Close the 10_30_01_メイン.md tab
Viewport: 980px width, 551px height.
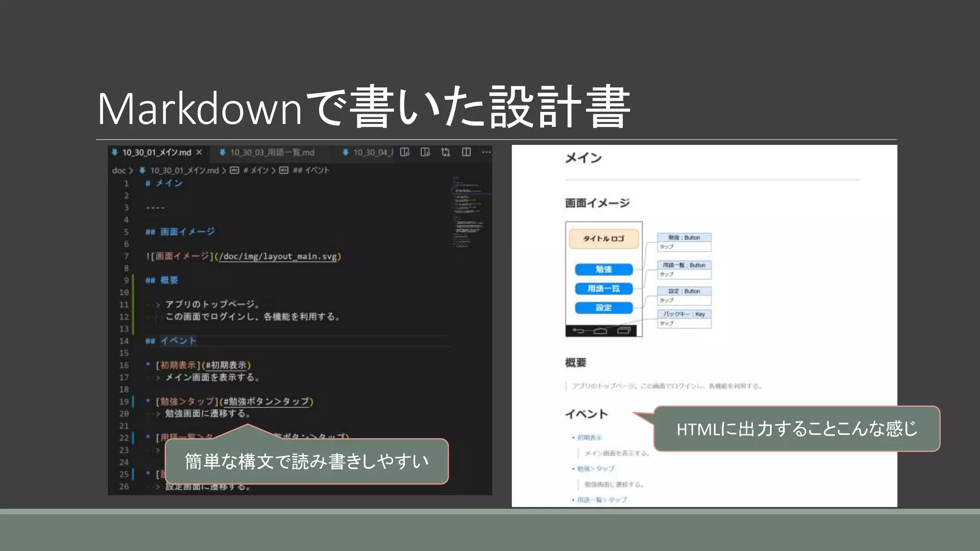tap(199, 152)
